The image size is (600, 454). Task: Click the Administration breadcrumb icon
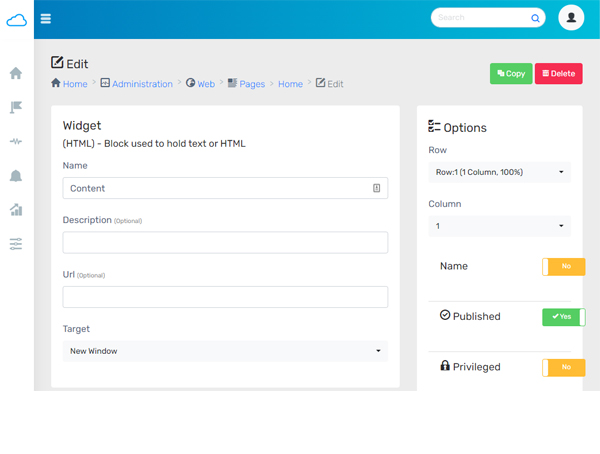[x=105, y=83]
